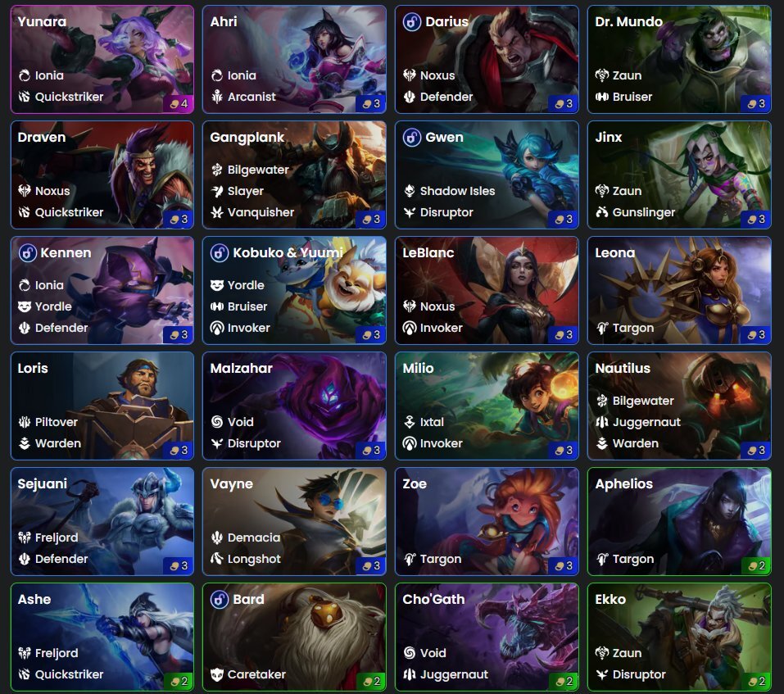
Task: Open the Ahri champion card
Action: click(294, 60)
